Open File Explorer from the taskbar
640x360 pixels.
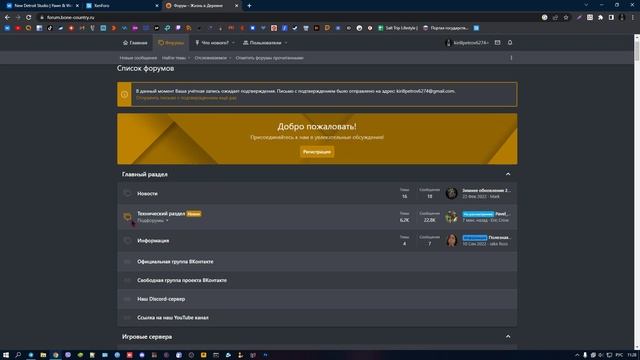click(43, 355)
